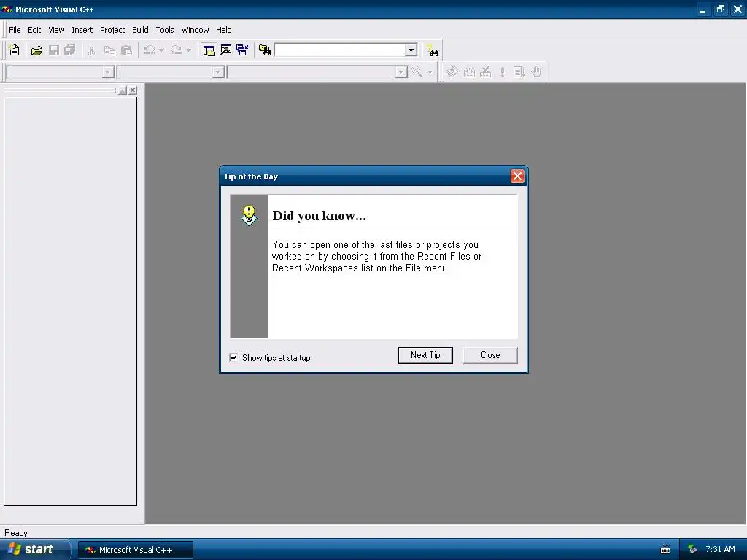
Task: Click inside the Find text field
Action: (x=340, y=50)
